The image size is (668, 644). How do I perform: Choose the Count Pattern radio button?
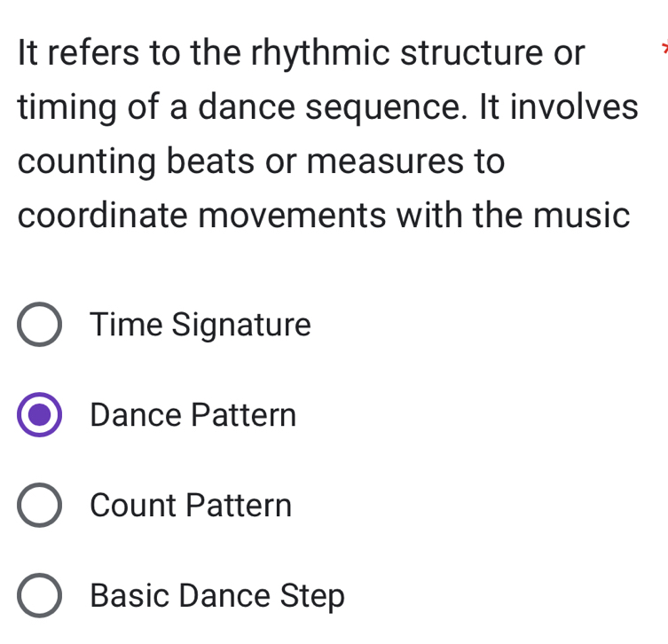[x=40, y=506]
